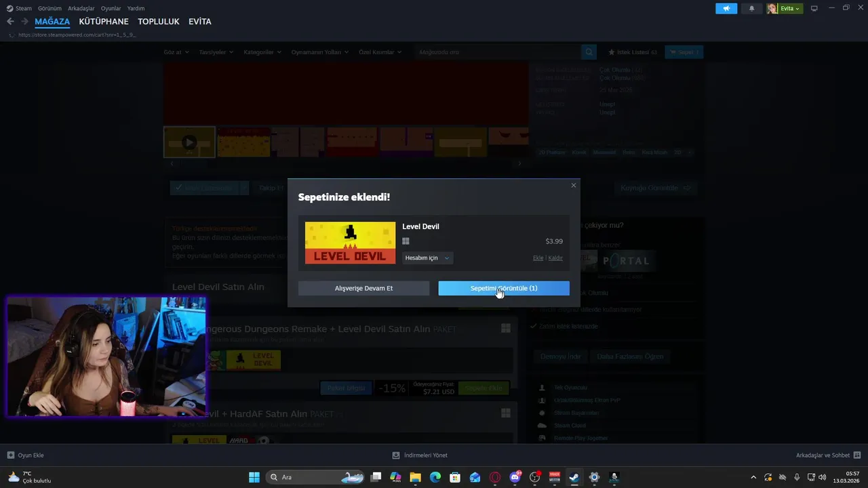
Task: Click 'Sepetimi Görüntüle (1)' button
Action: click(504, 288)
